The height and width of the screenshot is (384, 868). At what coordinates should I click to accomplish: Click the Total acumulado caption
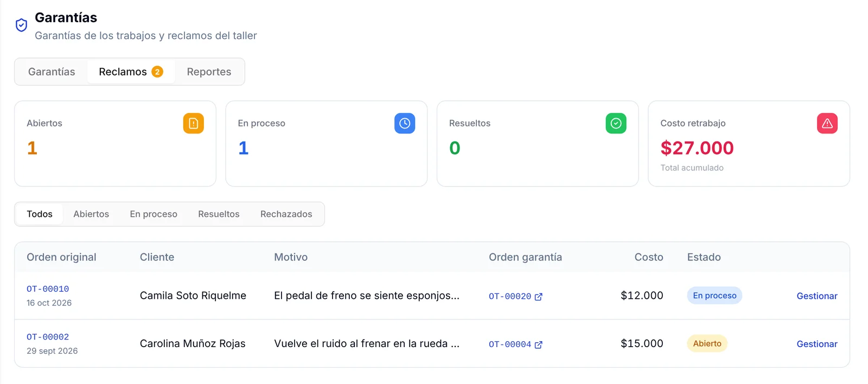(692, 168)
